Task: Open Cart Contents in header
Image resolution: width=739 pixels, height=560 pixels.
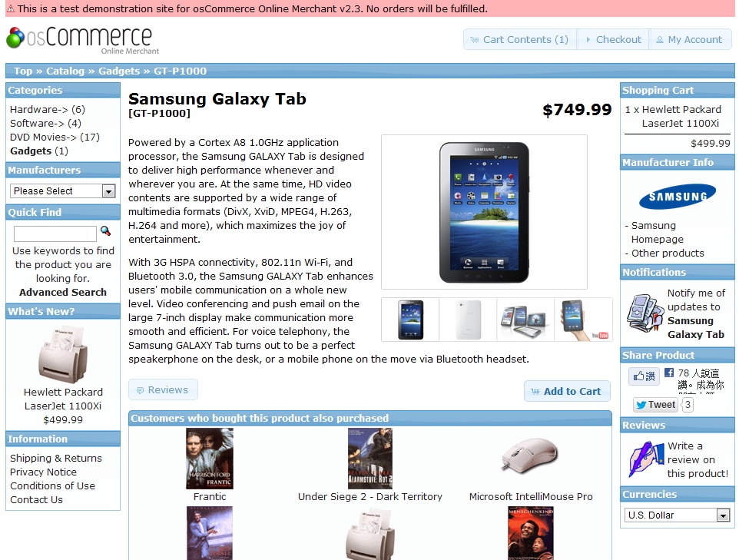Action: pos(520,40)
